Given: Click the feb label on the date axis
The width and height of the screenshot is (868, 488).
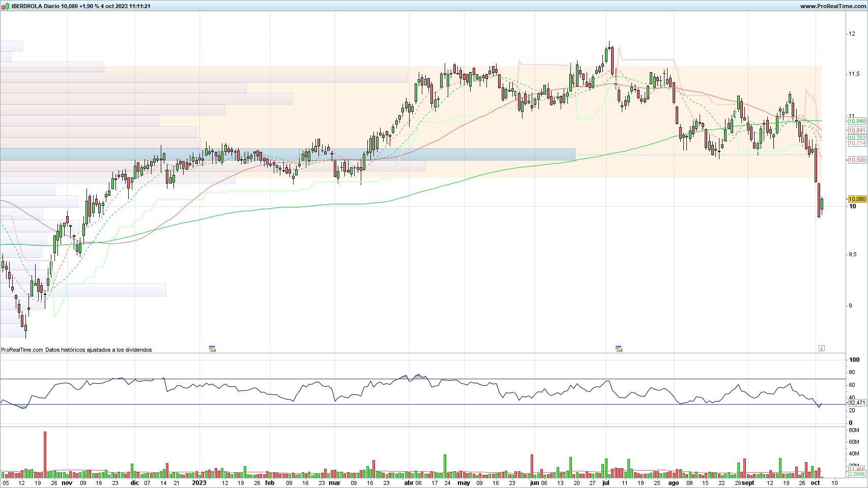Looking at the screenshot, I should point(270,483).
